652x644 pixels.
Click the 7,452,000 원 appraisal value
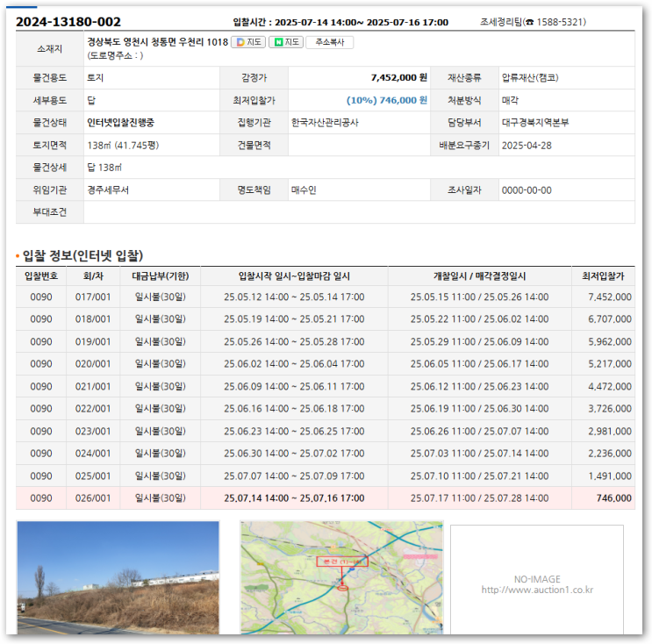(x=398, y=78)
